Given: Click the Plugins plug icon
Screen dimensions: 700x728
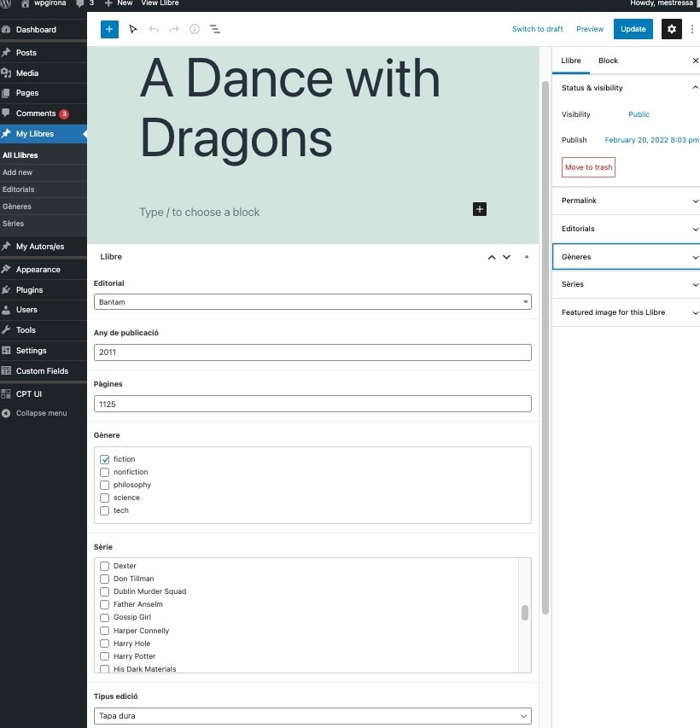Looking at the screenshot, I should pos(6,289).
